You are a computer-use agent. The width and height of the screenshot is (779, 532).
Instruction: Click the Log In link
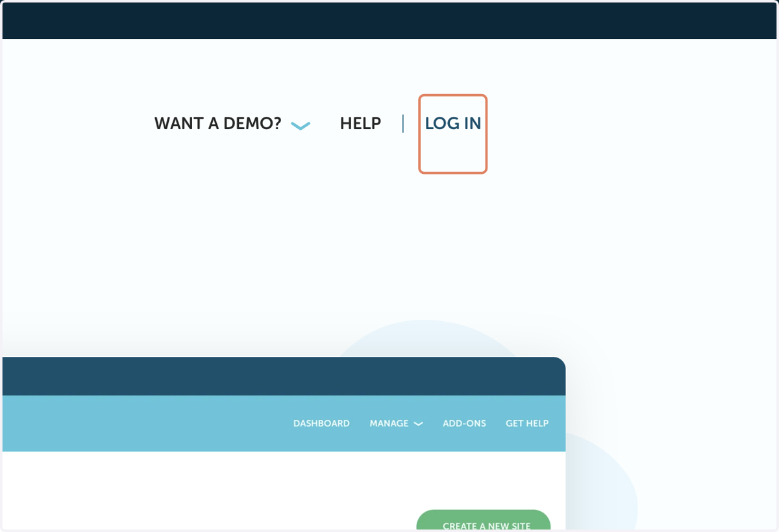(x=453, y=123)
